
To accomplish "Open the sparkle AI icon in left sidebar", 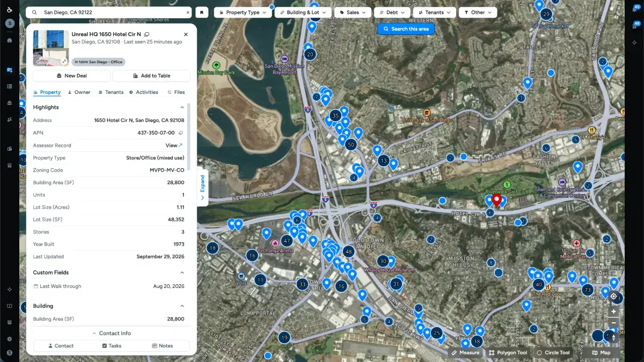I will [x=10, y=290].
